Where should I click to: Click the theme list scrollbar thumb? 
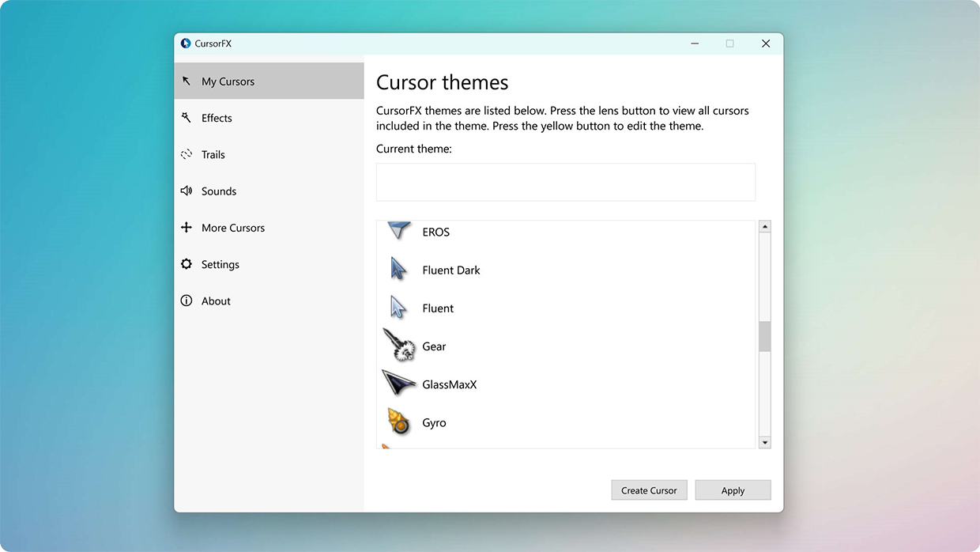click(x=764, y=336)
